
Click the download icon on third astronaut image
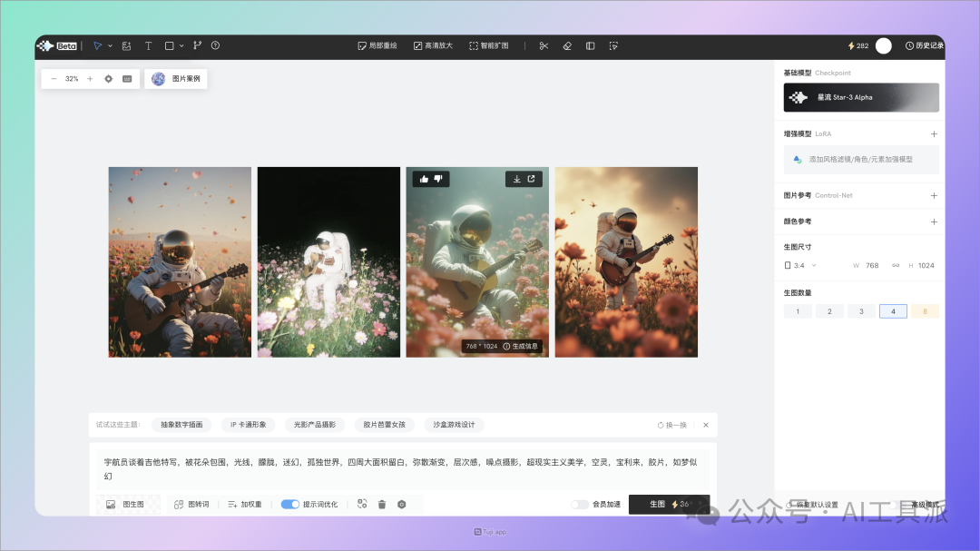516,179
